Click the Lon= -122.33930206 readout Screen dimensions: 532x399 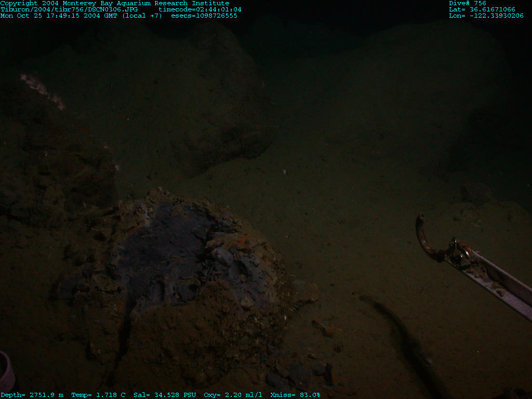[x=486, y=16]
